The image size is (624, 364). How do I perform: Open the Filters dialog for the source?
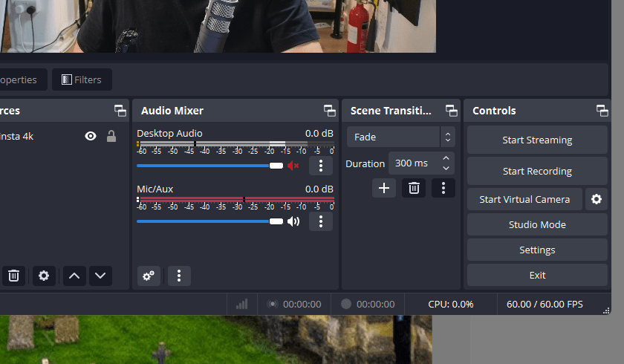(82, 79)
